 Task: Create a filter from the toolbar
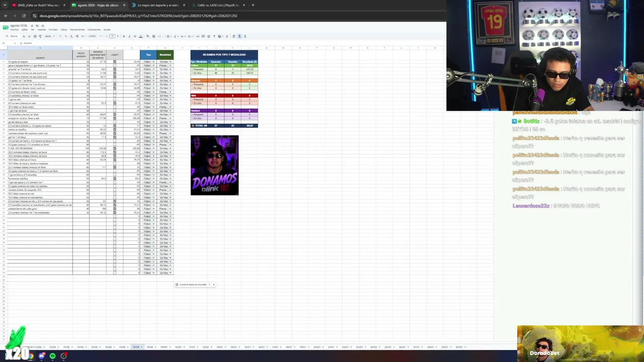click(214, 36)
